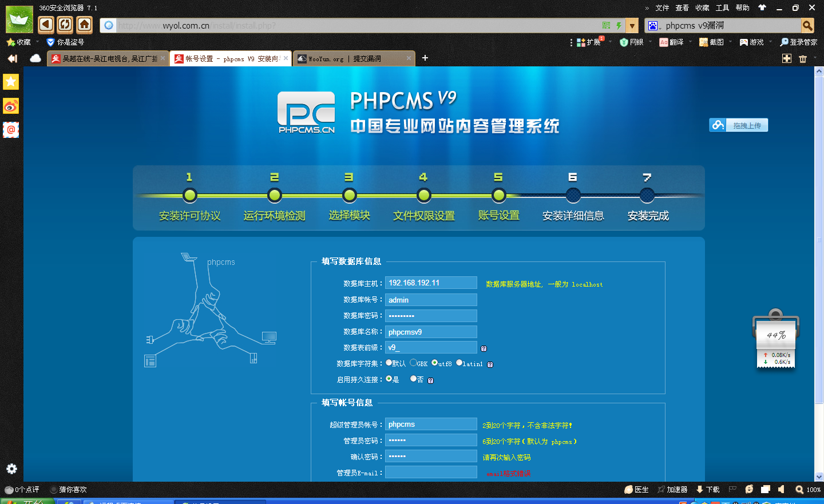Open the yellow star favorites sidebar icon
Viewport: 824px width, 504px height.
coord(11,82)
